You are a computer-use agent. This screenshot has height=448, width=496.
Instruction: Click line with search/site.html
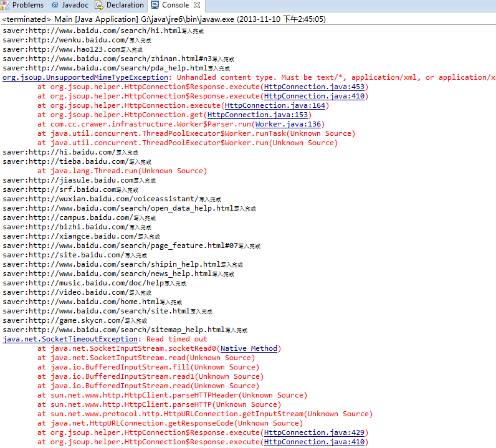(108, 311)
